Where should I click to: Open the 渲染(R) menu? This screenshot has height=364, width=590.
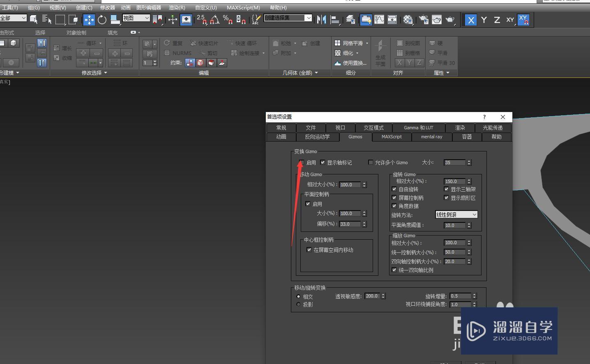pos(177,8)
